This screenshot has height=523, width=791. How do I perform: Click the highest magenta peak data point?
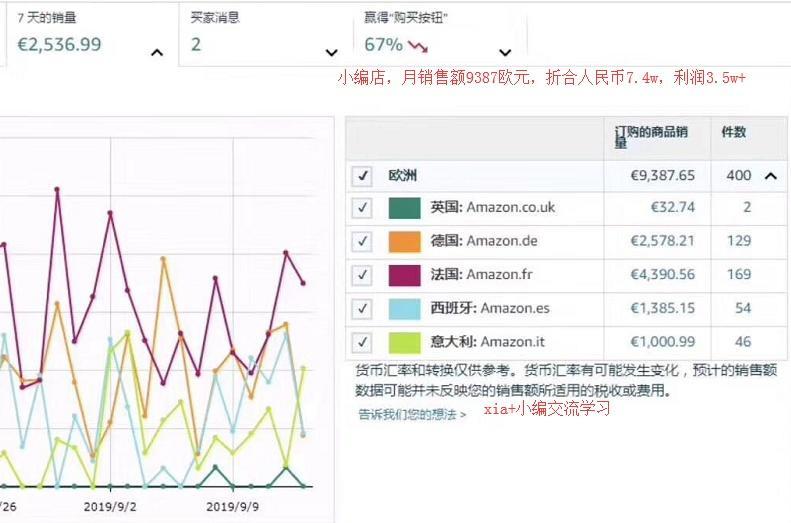[57, 190]
